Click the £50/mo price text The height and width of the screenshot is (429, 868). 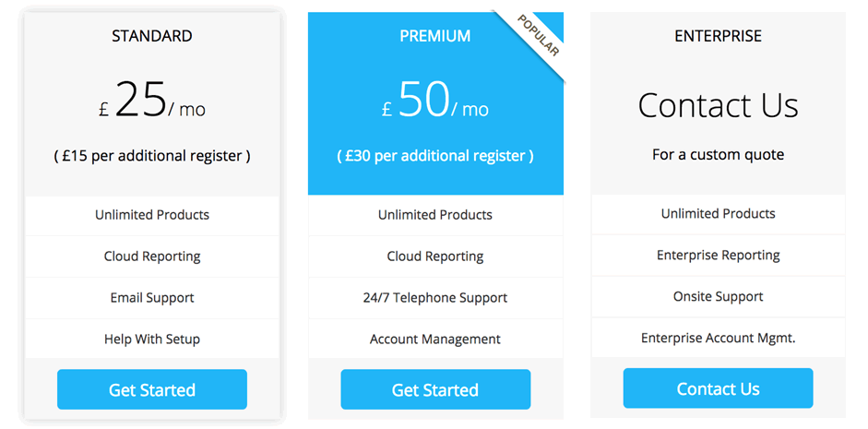click(435, 101)
